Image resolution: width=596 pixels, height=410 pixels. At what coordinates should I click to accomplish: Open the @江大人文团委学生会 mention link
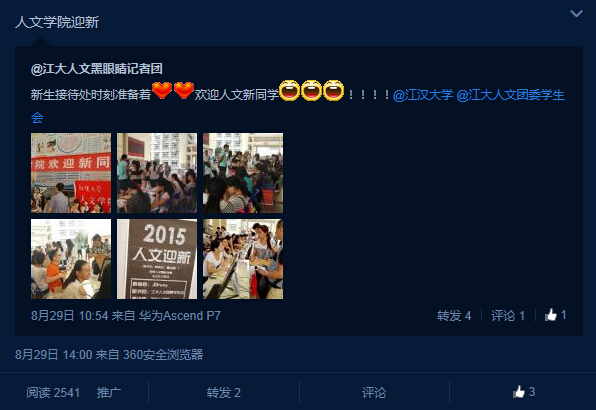coord(510,95)
